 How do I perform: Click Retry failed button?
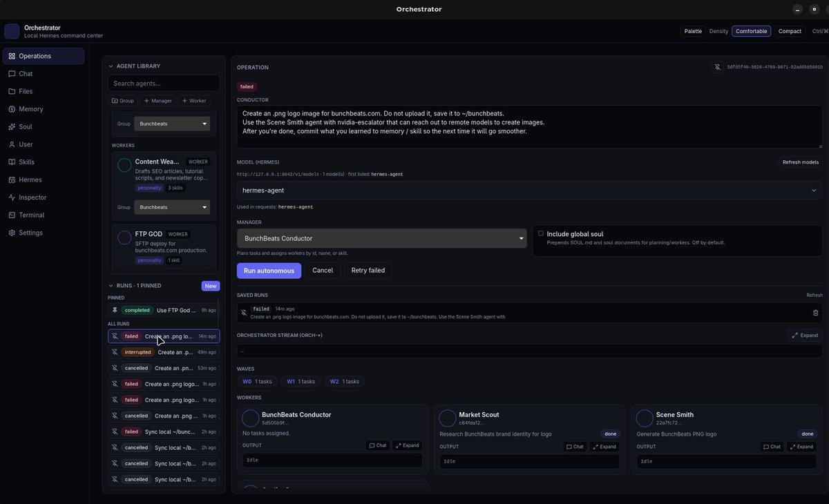(x=368, y=271)
